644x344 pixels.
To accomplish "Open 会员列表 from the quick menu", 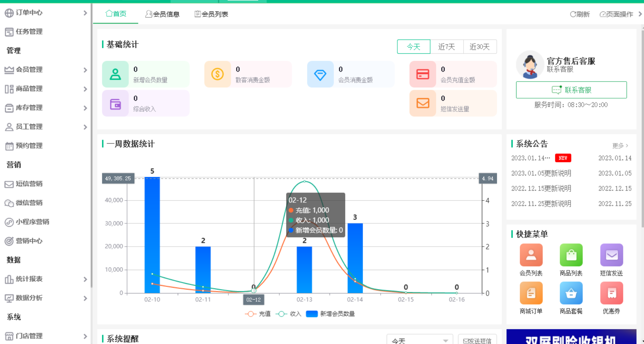I will (531, 255).
